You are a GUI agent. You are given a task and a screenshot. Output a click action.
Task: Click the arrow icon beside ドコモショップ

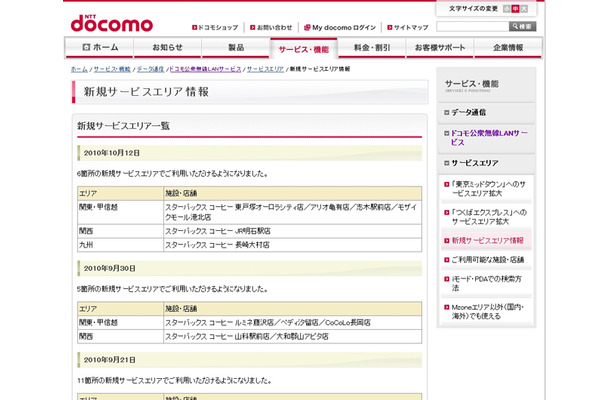point(195,28)
